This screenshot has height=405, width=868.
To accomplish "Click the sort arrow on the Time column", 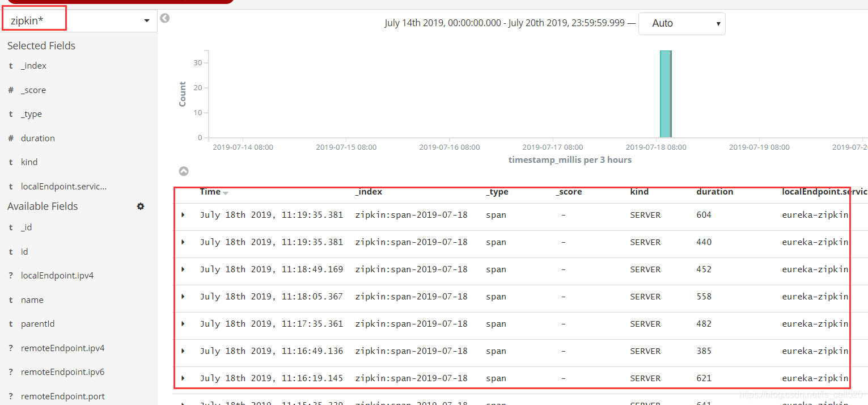I will pos(225,192).
